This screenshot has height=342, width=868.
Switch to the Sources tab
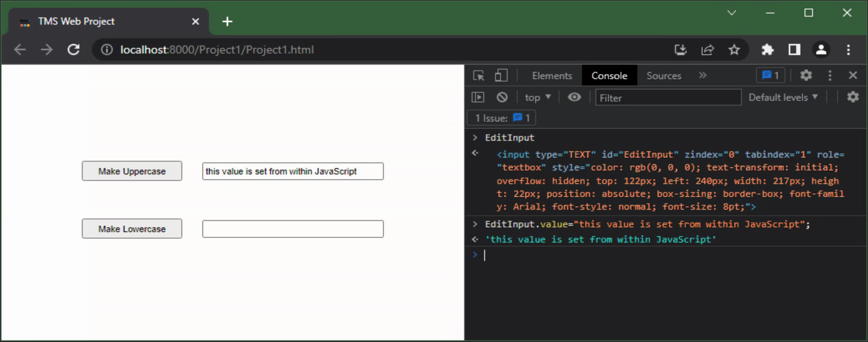point(664,76)
